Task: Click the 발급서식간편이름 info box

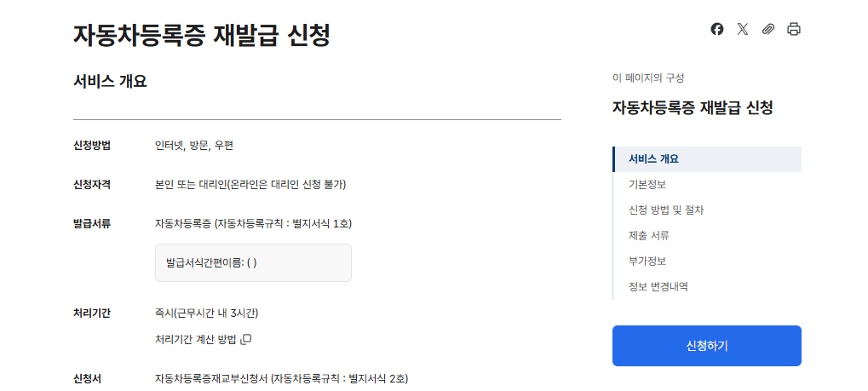Action: click(253, 262)
